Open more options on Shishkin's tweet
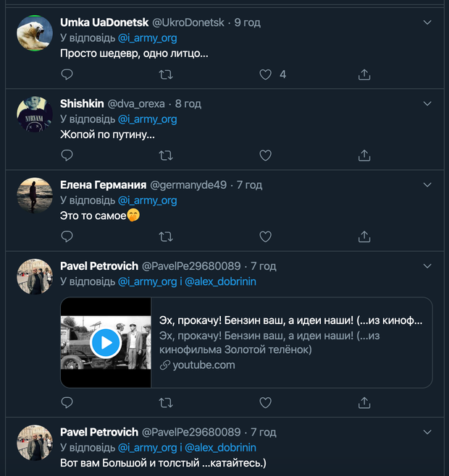This screenshot has width=449, height=476. tap(427, 104)
